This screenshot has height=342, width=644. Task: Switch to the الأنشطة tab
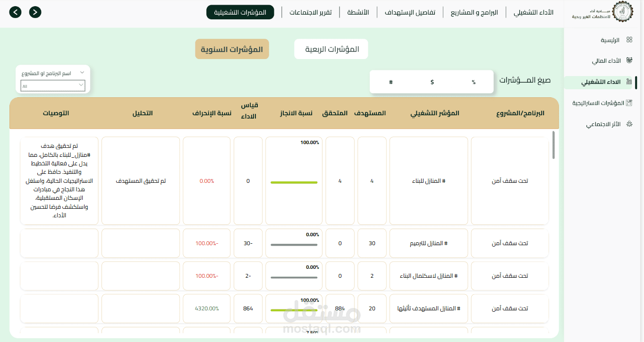358,12
